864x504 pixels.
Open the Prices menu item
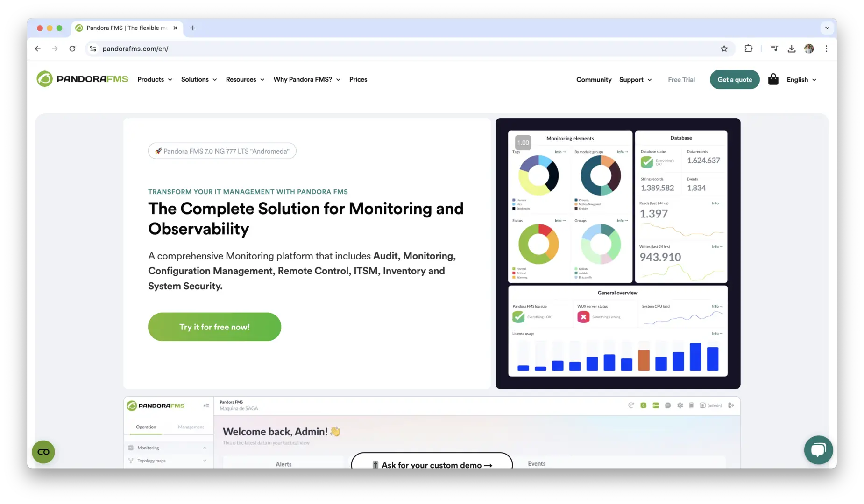tap(358, 79)
